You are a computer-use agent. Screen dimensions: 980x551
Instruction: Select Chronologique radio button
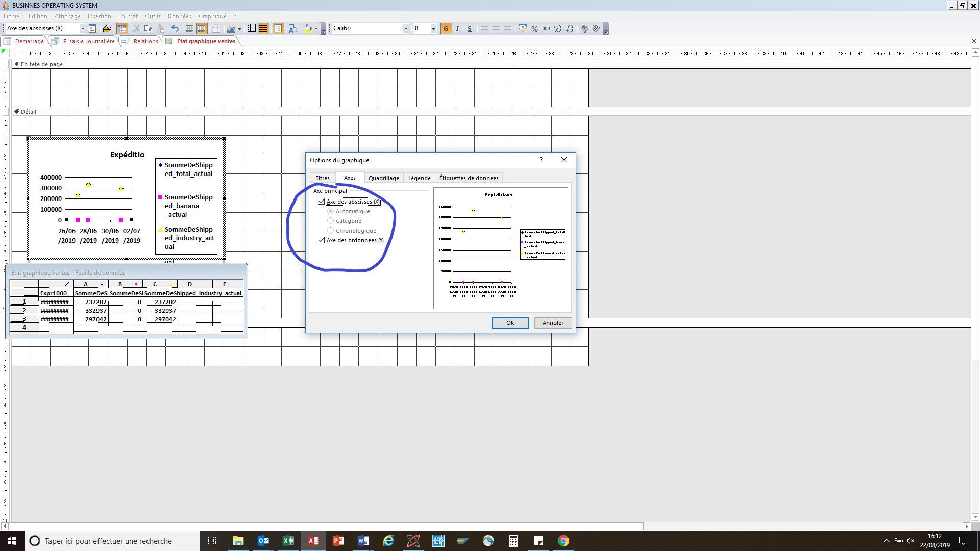pos(330,230)
